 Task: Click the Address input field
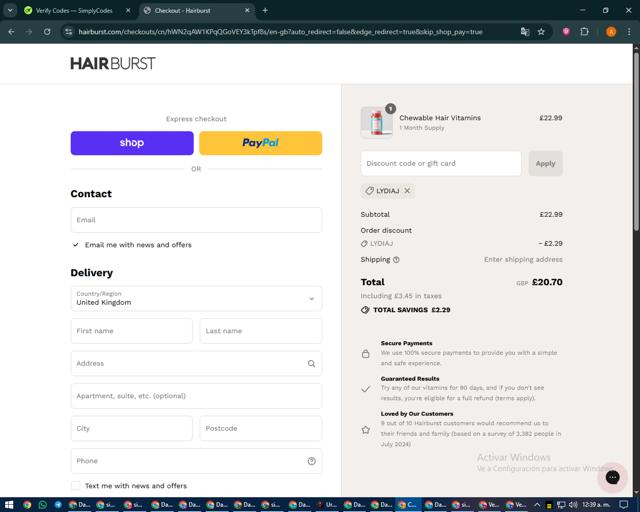tap(196, 363)
